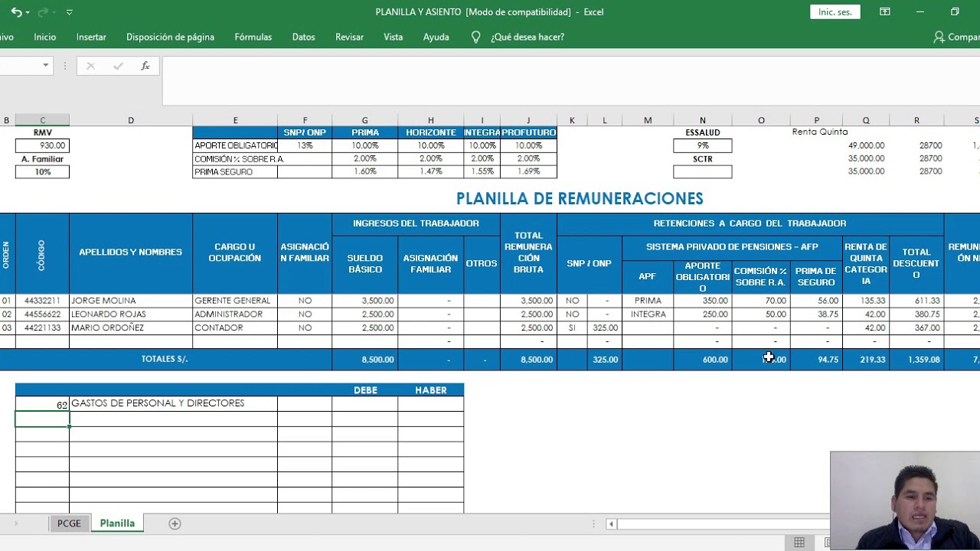Click the sheet tab scroll arrow
980x551 pixels.
(16, 523)
